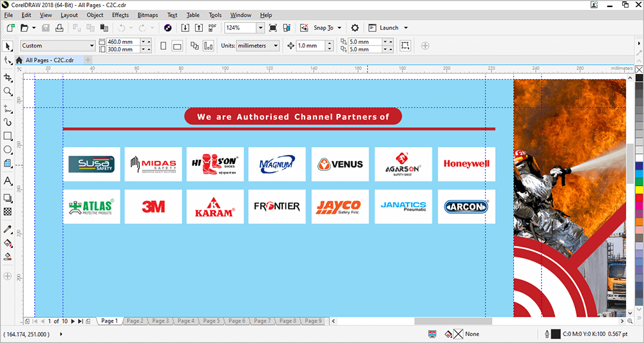This screenshot has height=343, width=644.
Task: Switch to Page 9 tab
Action: click(313, 321)
